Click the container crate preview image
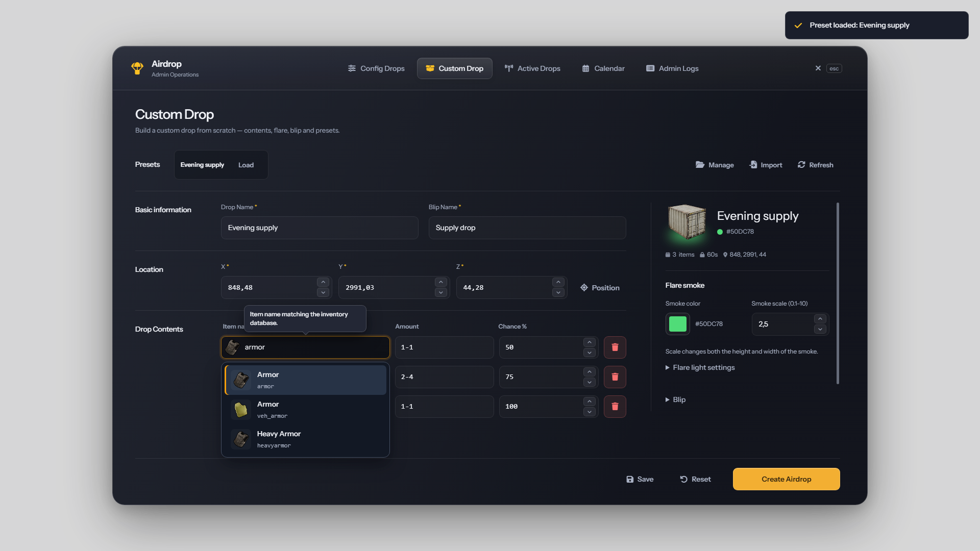The height and width of the screenshot is (551, 980). 687,221
